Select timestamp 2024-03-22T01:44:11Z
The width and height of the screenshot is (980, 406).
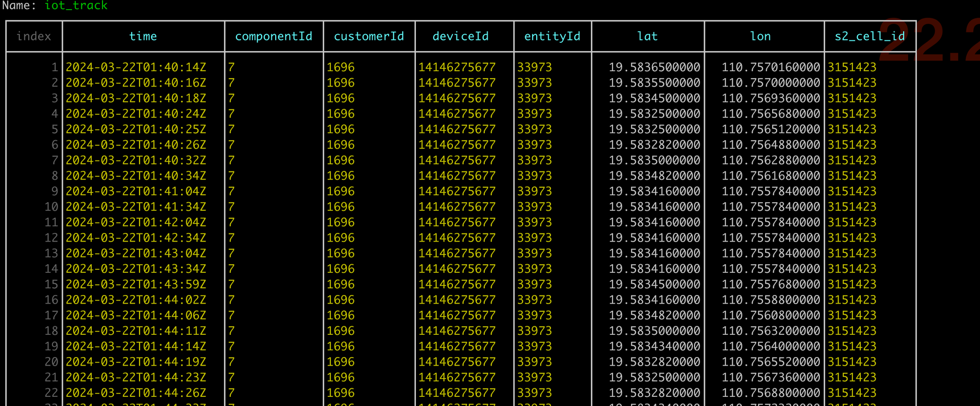tap(136, 331)
